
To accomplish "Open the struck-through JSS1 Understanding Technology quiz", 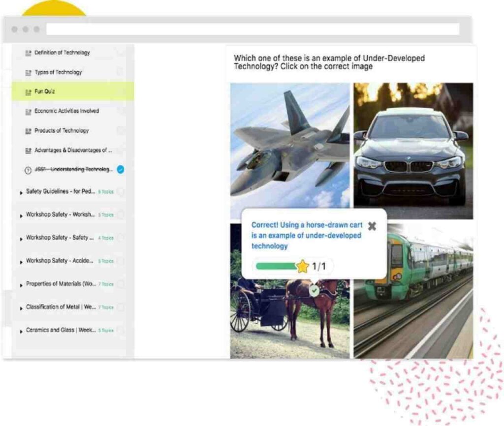I will coord(74,169).
